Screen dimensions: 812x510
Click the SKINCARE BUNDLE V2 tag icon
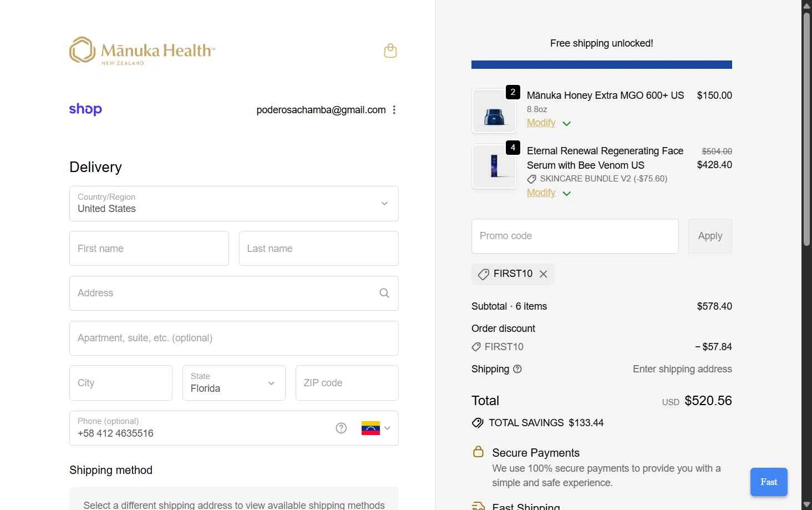(x=531, y=179)
